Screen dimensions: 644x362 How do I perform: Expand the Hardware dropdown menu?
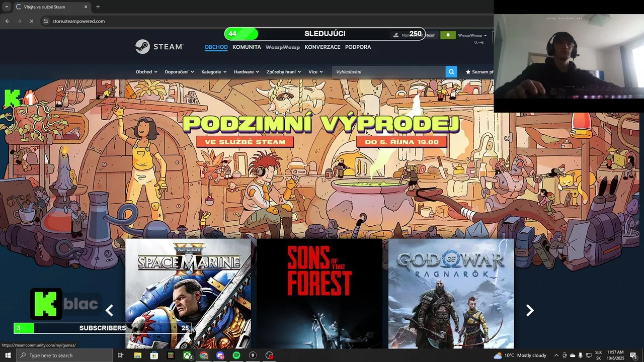pyautogui.click(x=247, y=72)
